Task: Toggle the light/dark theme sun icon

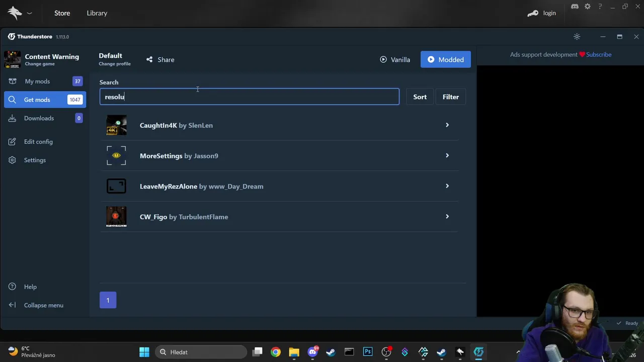Action: [577, 37]
